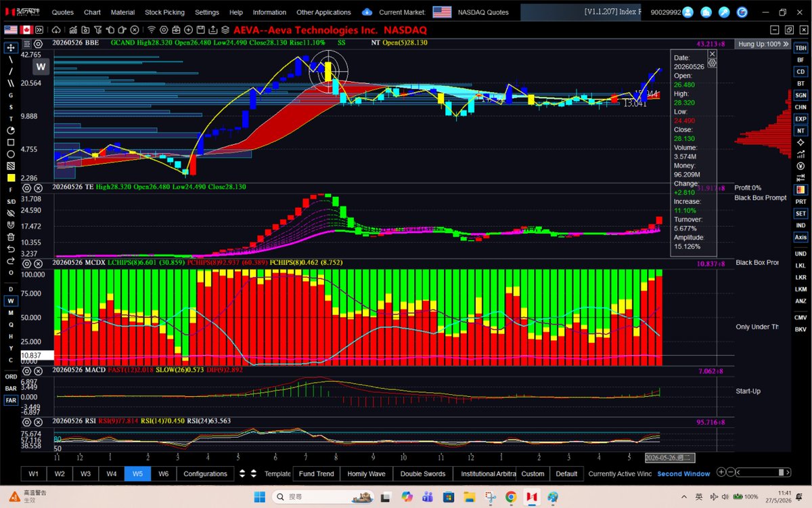
Task: Toggle the hide drawings eye icon
Action: 11,213
